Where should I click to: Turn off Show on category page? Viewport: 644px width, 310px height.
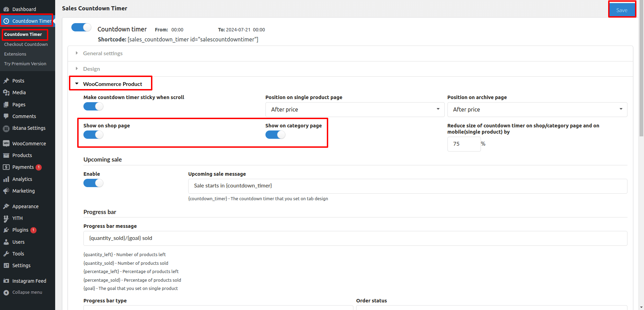pos(275,135)
